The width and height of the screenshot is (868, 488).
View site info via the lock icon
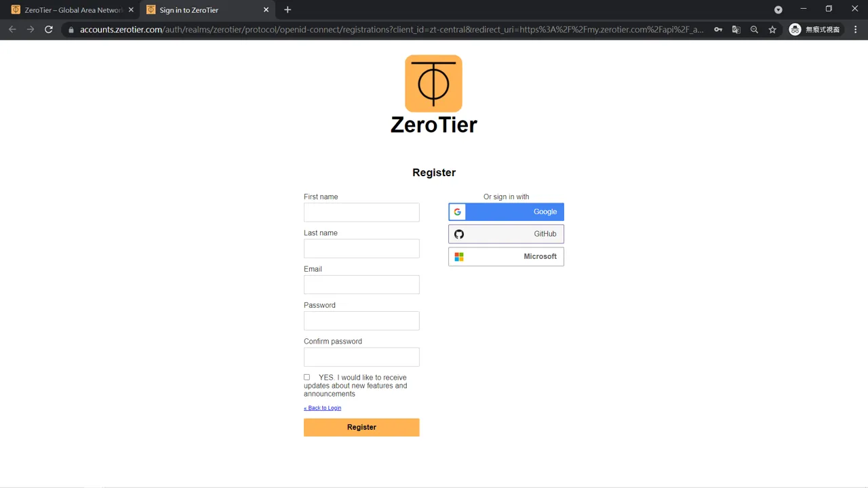click(x=71, y=30)
